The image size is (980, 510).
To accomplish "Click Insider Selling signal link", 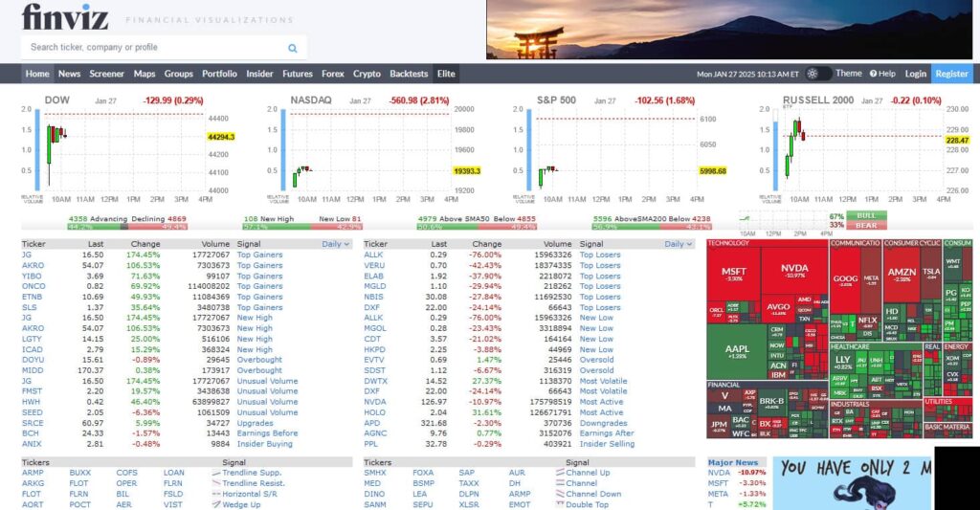I will pyautogui.click(x=606, y=444).
